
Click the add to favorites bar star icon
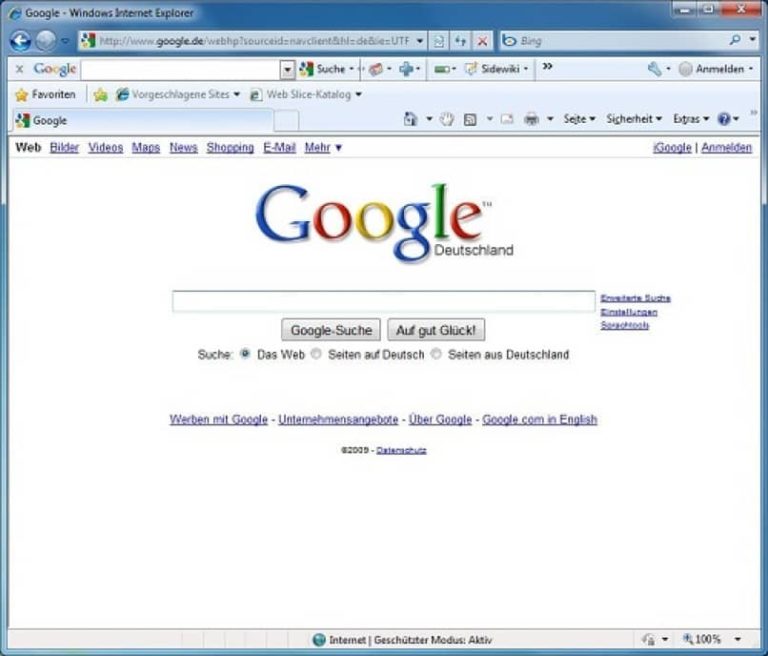tap(100, 95)
